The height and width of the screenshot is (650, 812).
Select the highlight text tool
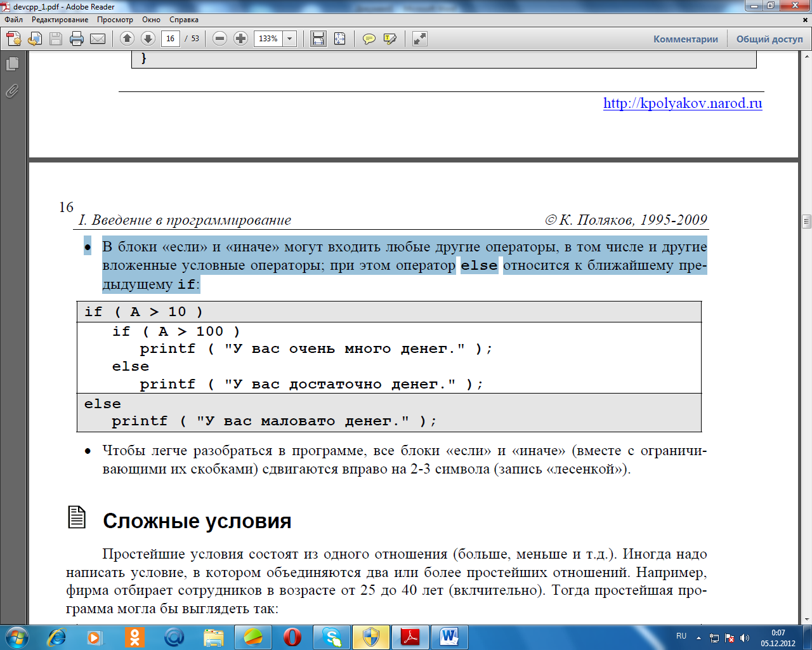(x=390, y=39)
